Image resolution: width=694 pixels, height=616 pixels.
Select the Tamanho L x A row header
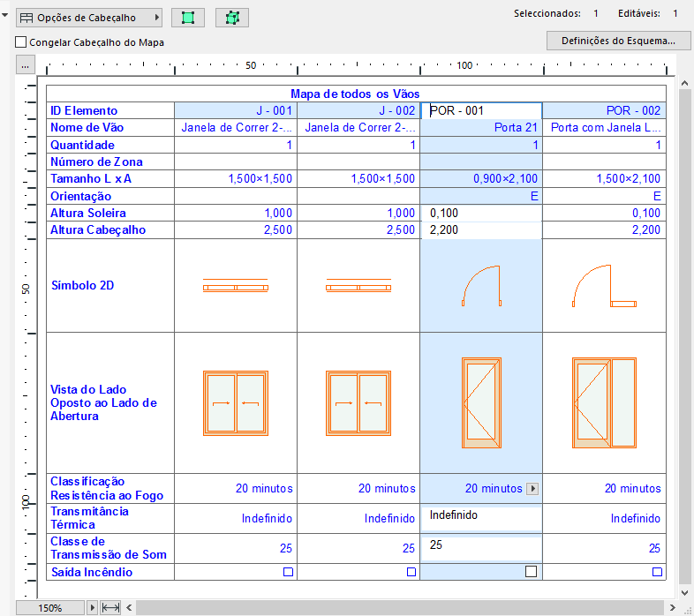110,179
